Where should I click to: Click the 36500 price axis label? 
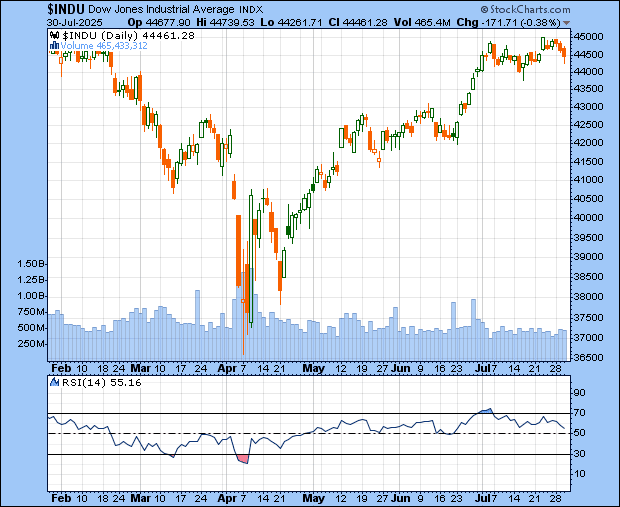point(589,358)
